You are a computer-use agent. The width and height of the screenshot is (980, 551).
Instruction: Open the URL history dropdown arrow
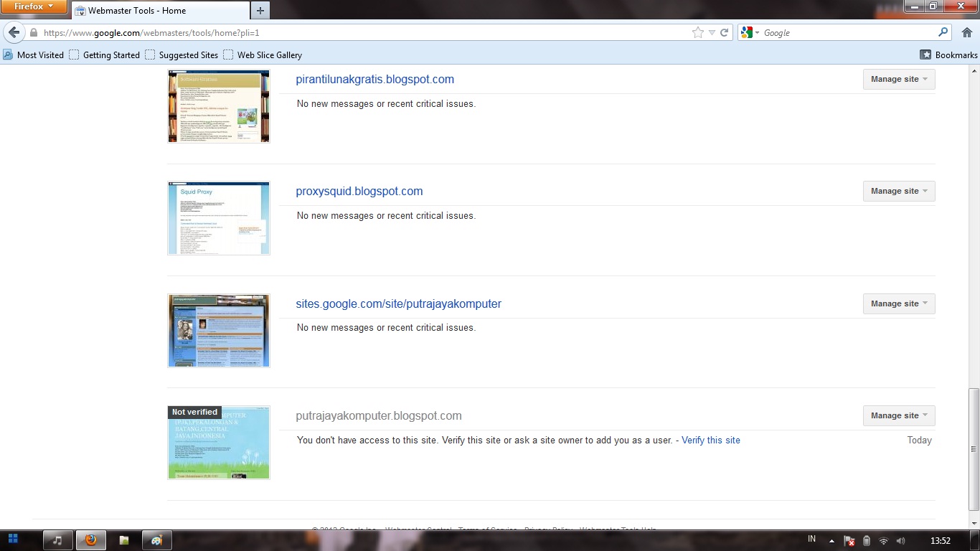(712, 33)
